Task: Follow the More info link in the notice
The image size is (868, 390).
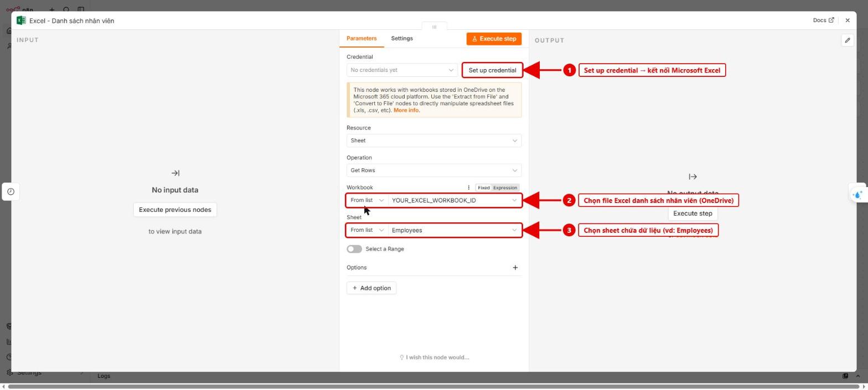Action: tap(406, 111)
